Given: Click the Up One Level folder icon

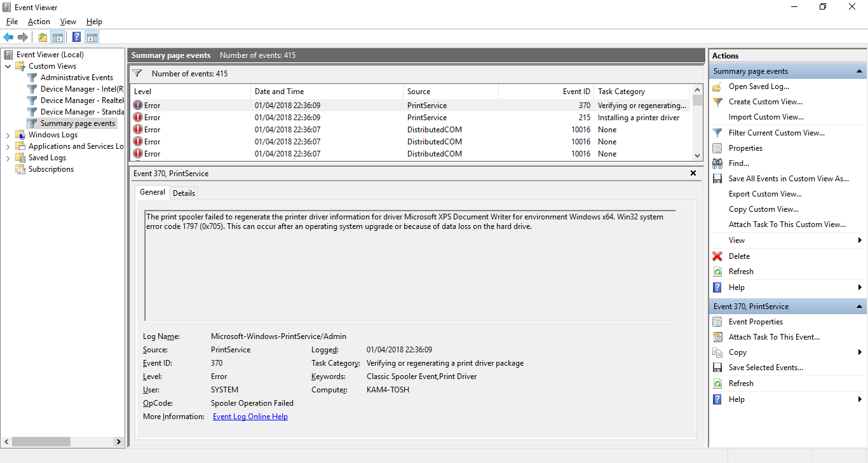Looking at the screenshot, I should (x=42, y=37).
